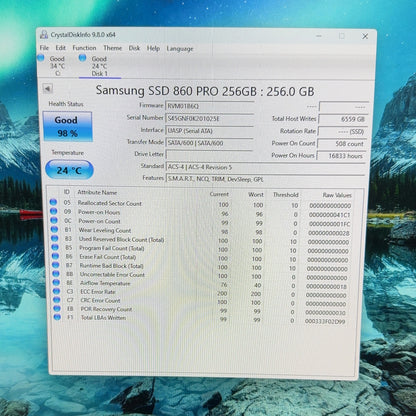
Task: Click status orb of POR Recovery Count row
Action: pyautogui.click(x=57, y=308)
